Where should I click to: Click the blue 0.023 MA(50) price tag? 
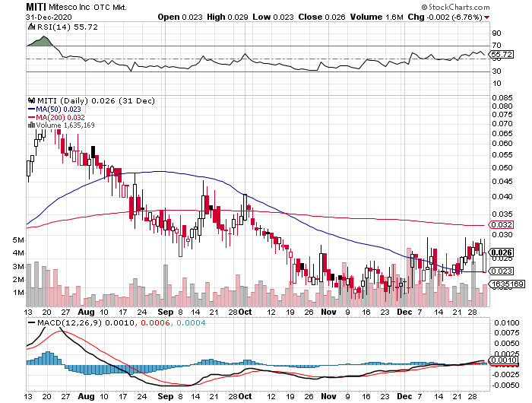click(x=501, y=271)
